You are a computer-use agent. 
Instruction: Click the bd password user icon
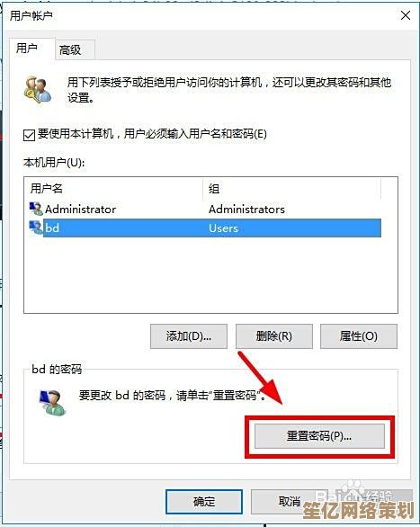pyautogui.click(x=52, y=403)
